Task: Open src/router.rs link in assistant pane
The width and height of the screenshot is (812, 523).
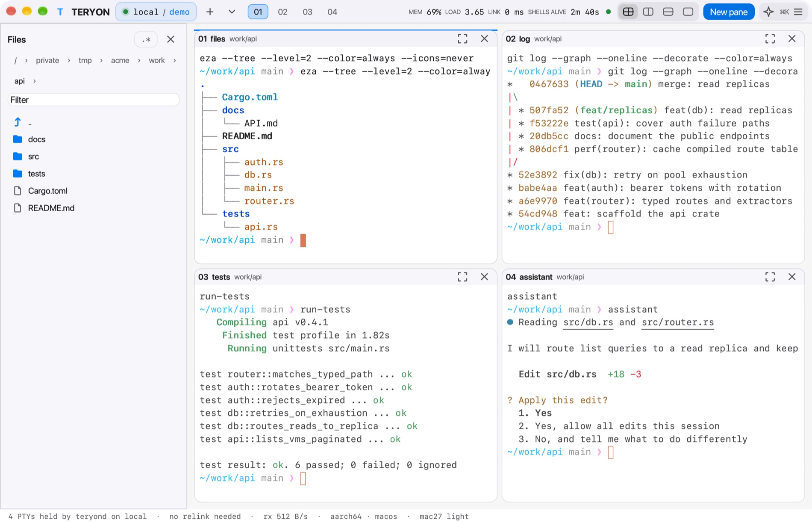Action: [x=678, y=322]
